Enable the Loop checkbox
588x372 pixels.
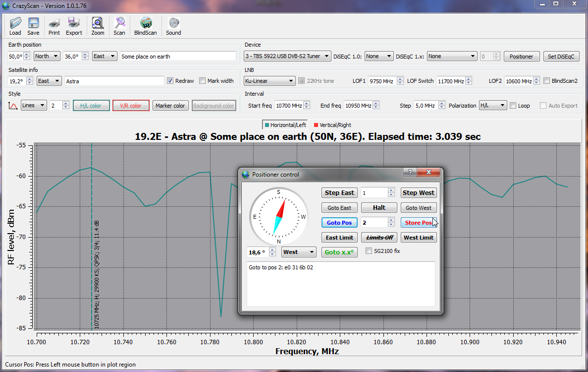[513, 106]
